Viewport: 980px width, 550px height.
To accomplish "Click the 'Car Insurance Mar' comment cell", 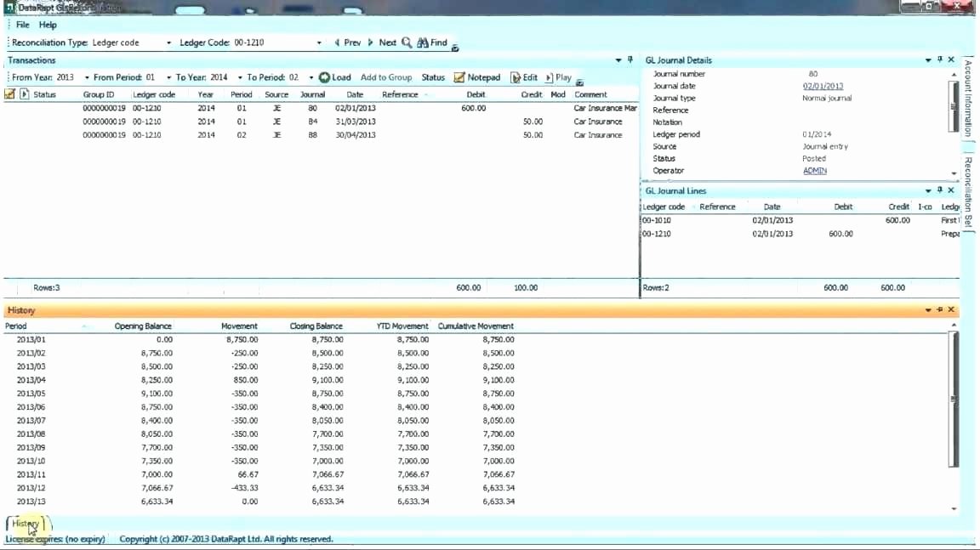I will [x=605, y=108].
